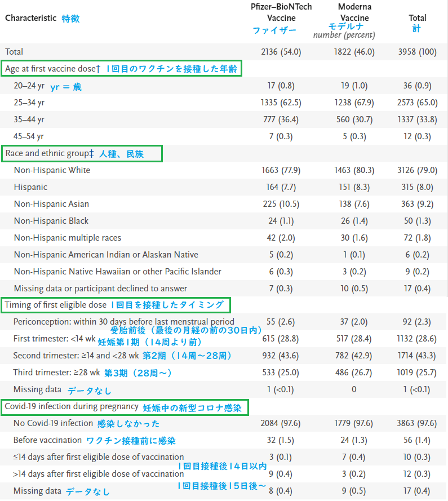448x501 pixels.
Task: Click the 'Characteristic' column header
Action: (x=30, y=18)
